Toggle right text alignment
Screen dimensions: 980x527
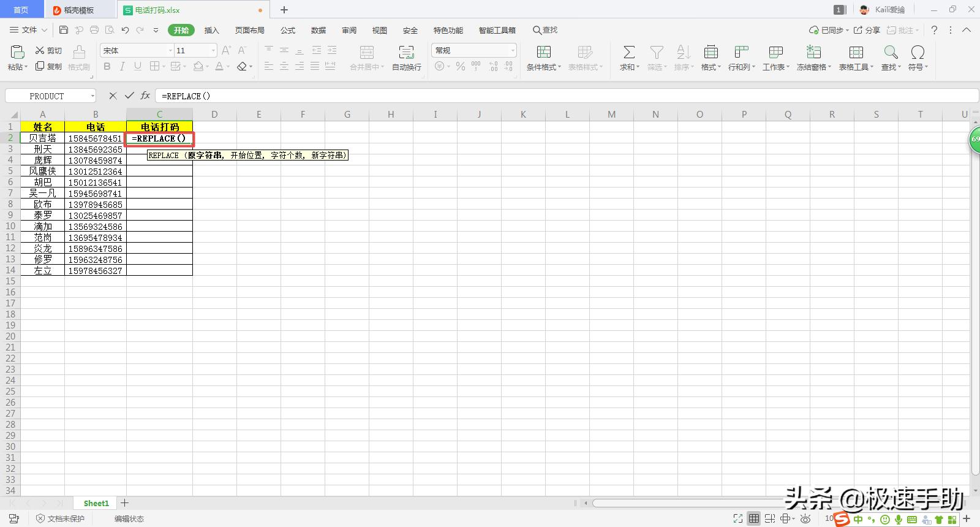pyautogui.click(x=300, y=66)
